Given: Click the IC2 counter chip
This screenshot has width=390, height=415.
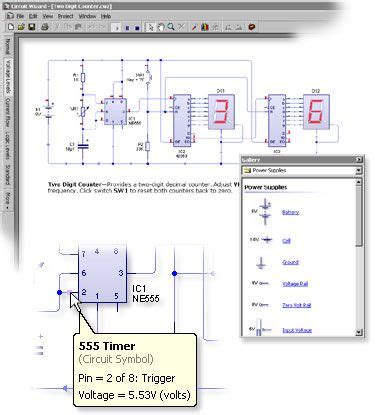Looking at the screenshot, I should (x=182, y=121).
